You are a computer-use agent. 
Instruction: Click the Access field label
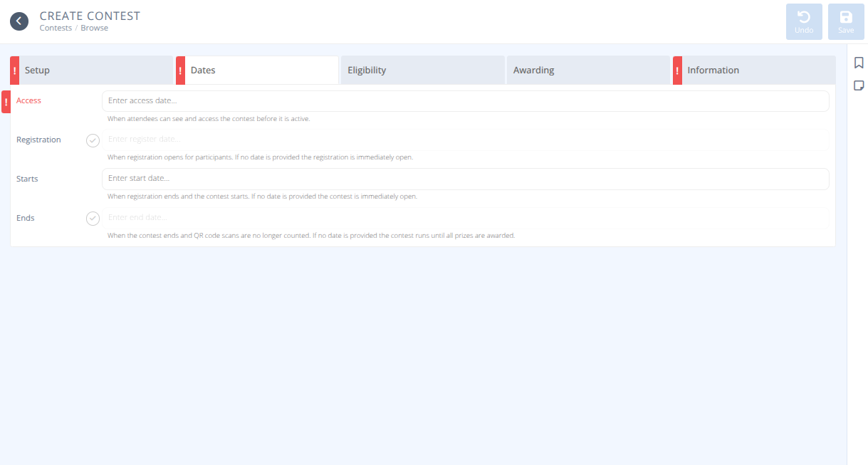pos(28,101)
